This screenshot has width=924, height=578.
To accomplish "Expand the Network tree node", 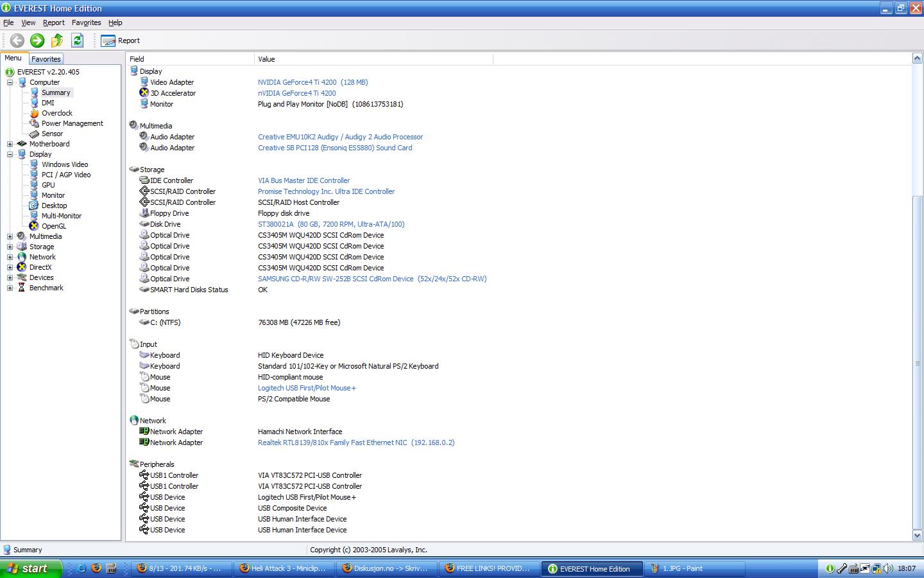I will pyautogui.click(x=10, y=257).
